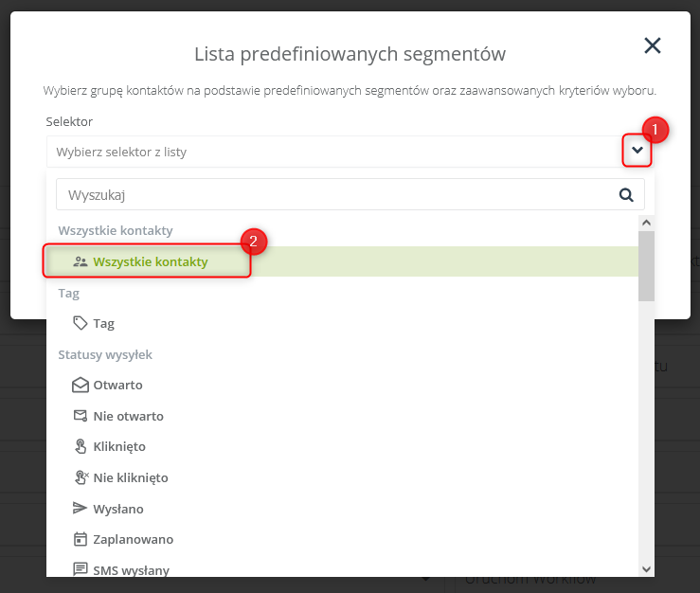Click the Kliknięto pointer hand icon
Viewport: 700px width, 593px height.
click(80, 446)
